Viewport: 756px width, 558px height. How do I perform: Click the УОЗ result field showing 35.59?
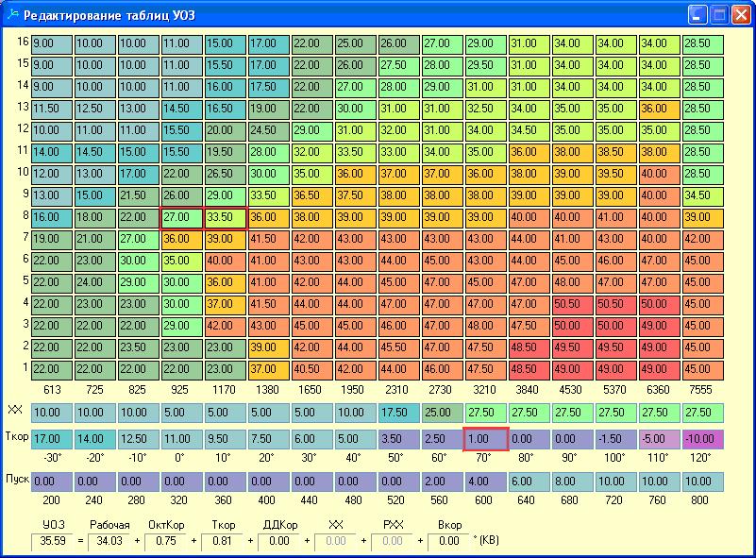[54, 541]
